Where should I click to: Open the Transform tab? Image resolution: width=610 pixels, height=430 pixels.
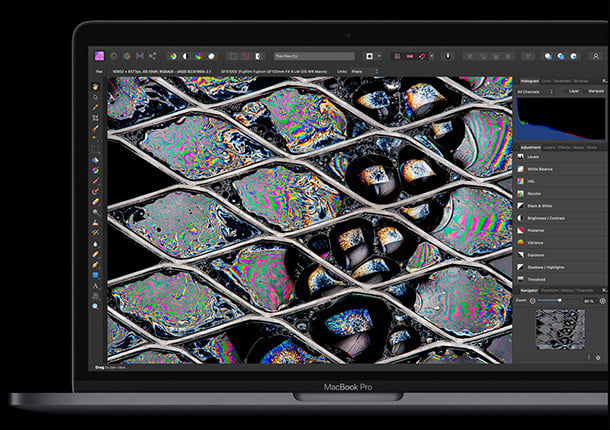point(549,290)
